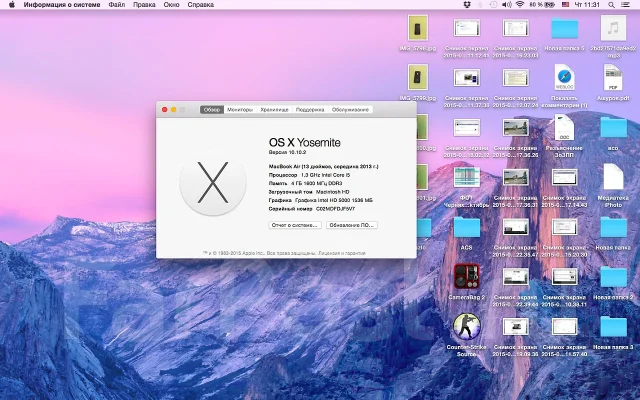Select the Новая папка 3 folder

point(613,327)
